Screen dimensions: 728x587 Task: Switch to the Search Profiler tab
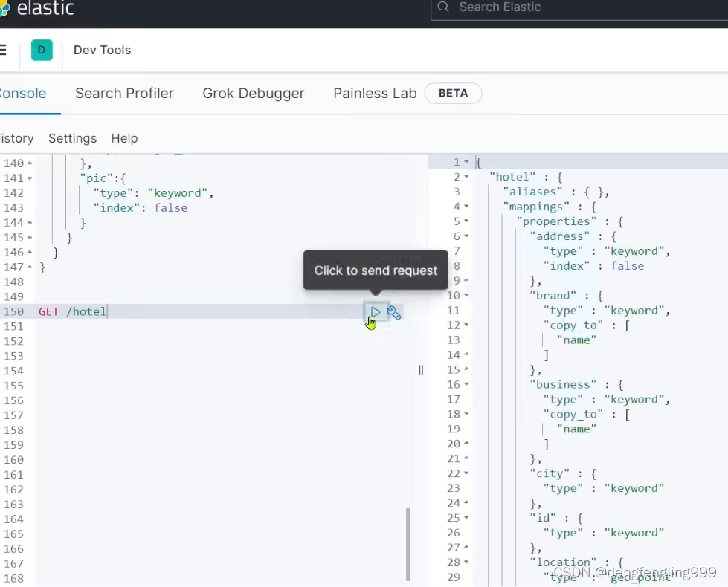click(124, 93)
